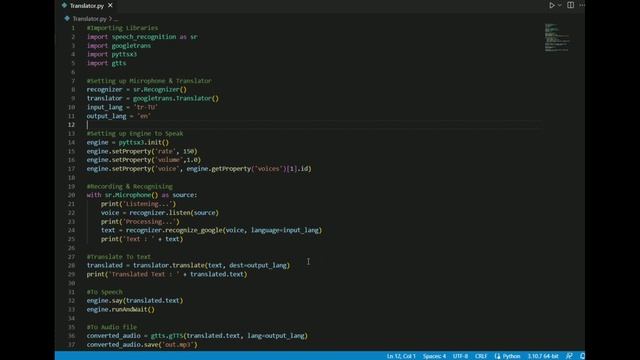Screen dimensions: 640x360
Task: Select the Translator.py editor tab
Action: click(x=87, y=6)
